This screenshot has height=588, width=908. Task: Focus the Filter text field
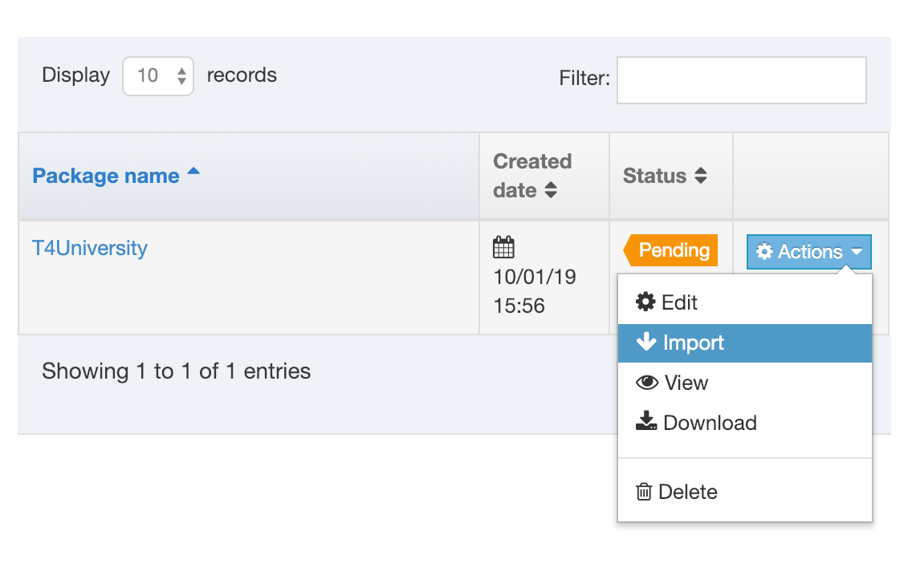pos(741,80)
